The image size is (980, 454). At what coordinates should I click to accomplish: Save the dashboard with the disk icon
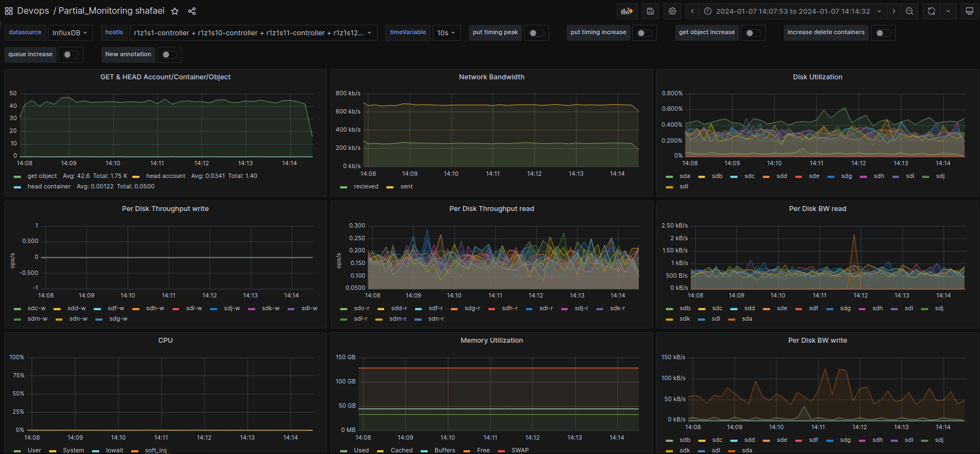tap(650, 11)
